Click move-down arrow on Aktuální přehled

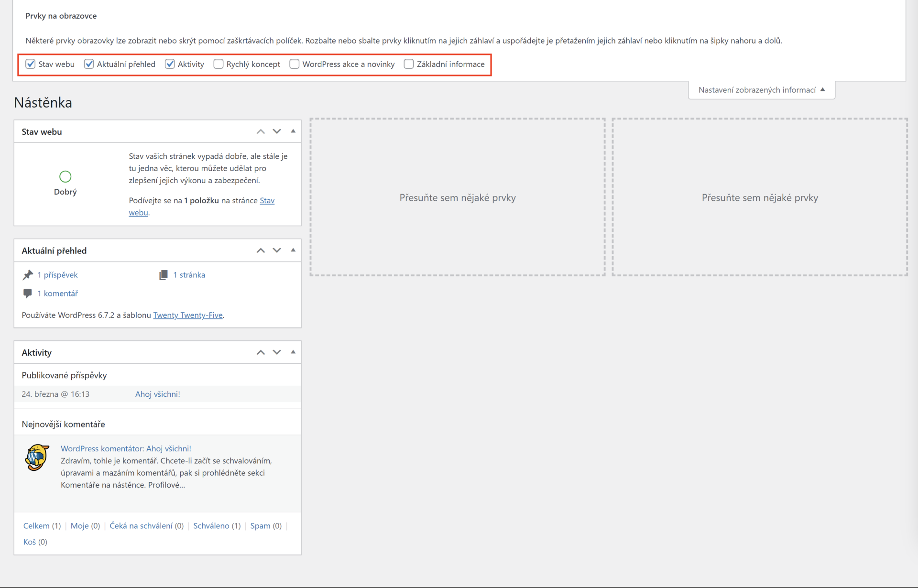pyautogui.click(x=277, y=250)
